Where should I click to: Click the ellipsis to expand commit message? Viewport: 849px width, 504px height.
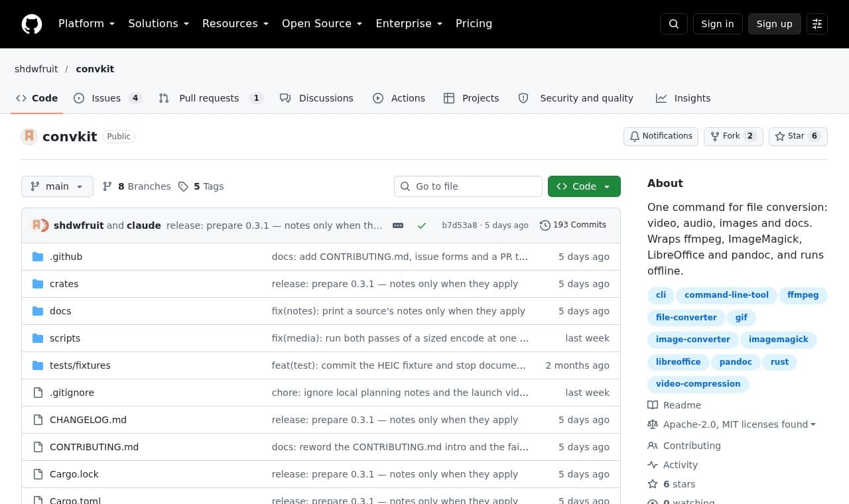[x=398, y=225]
